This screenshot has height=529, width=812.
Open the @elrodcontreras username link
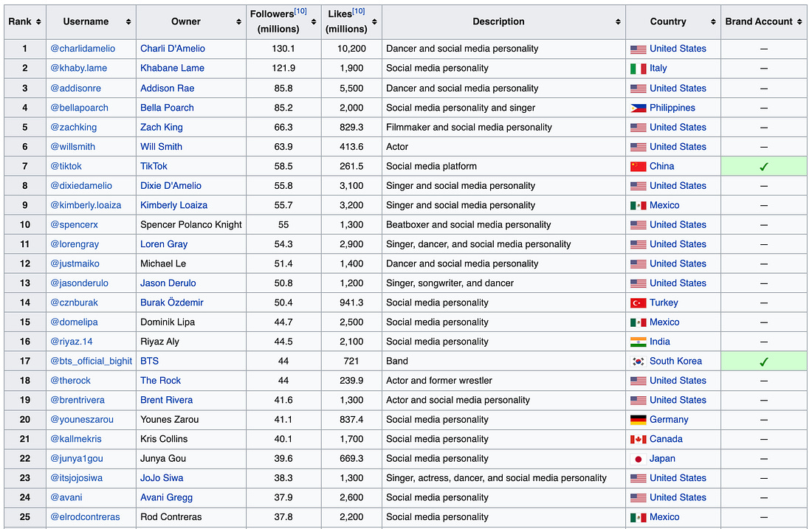pyautogui.click(x=85, y=516)
